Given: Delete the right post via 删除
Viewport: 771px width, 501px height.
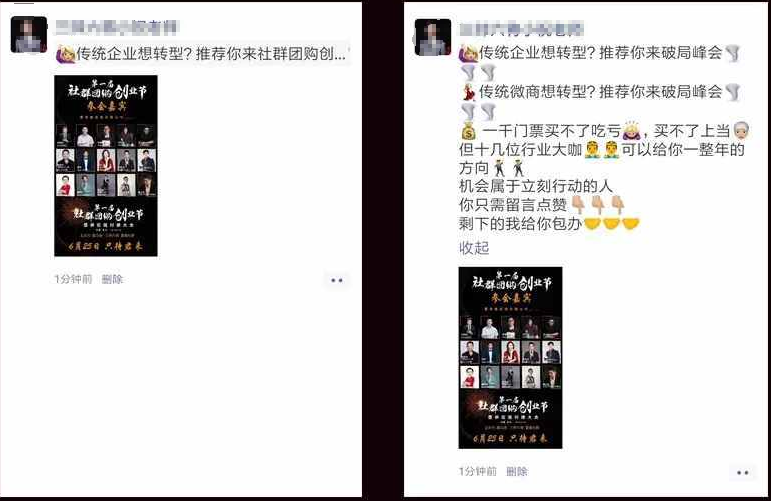Looking at the screenshot, I should point(517,472).
